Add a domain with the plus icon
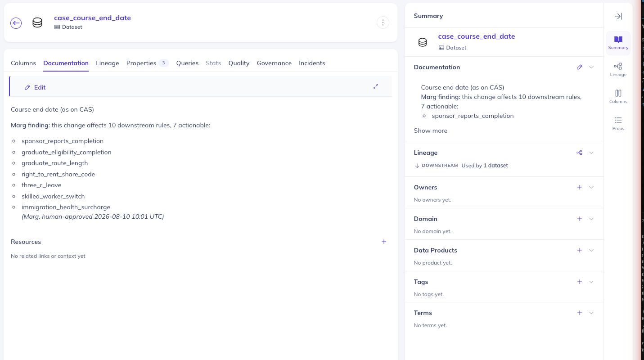The width and height of the screenshot is (644, 360). click(580, 219)
